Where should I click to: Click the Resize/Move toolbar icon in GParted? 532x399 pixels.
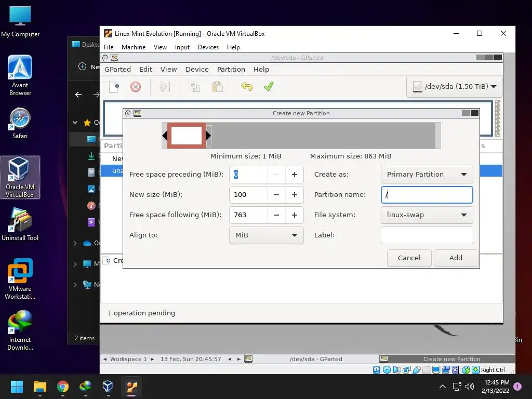click(x=165, y=87)
